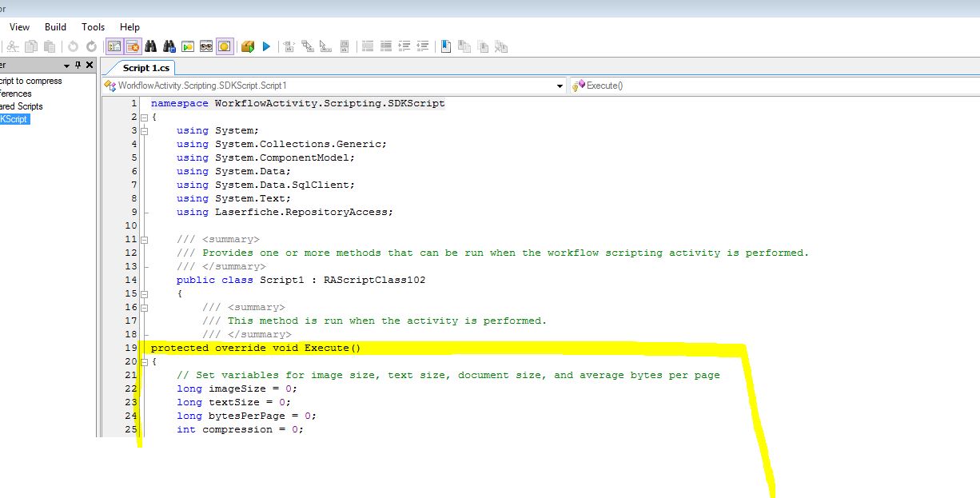The image size is (980, 498).
Task: Click the Build script package icon
Action: (248, 46)
